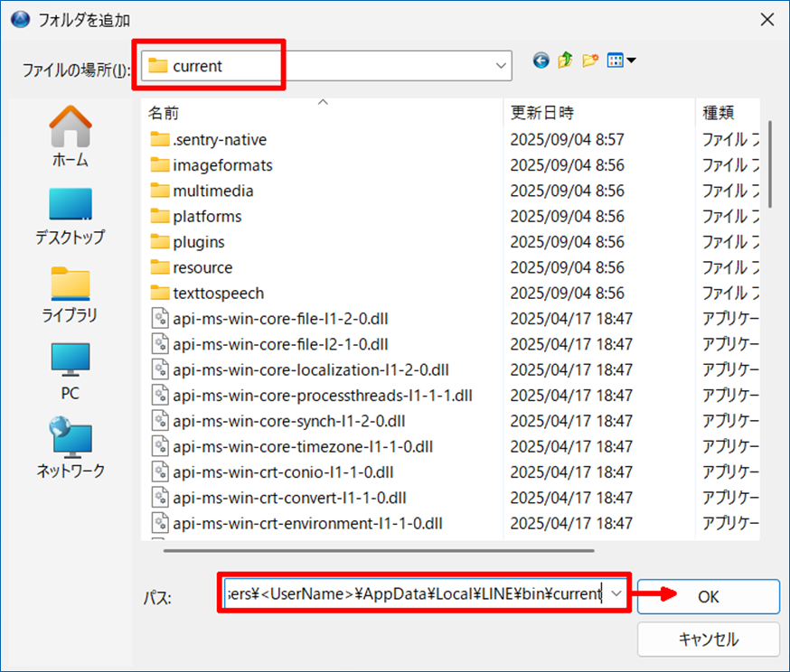The height and width of the screenshot is (672, 790).
Task: Open Libraries (ライブラリ) in the sidebar
Action: pyautogui.click(x=70, y=294)
